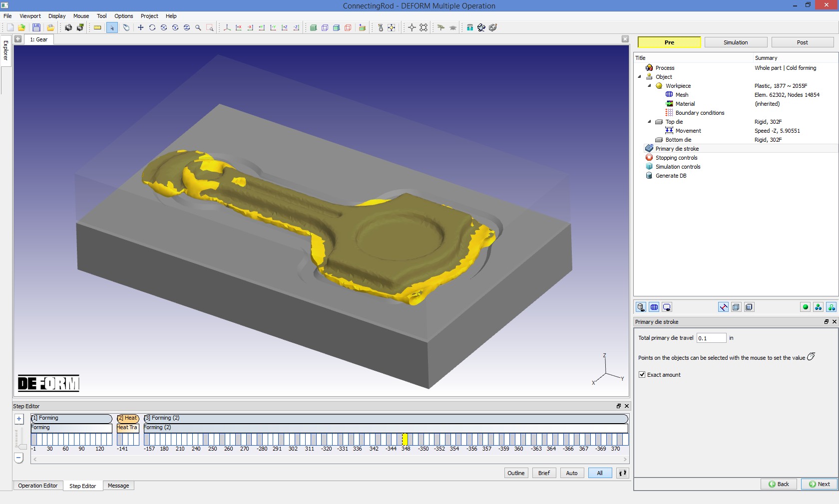
Task: Click the All button in Step Editor
Action: point(600,473)
